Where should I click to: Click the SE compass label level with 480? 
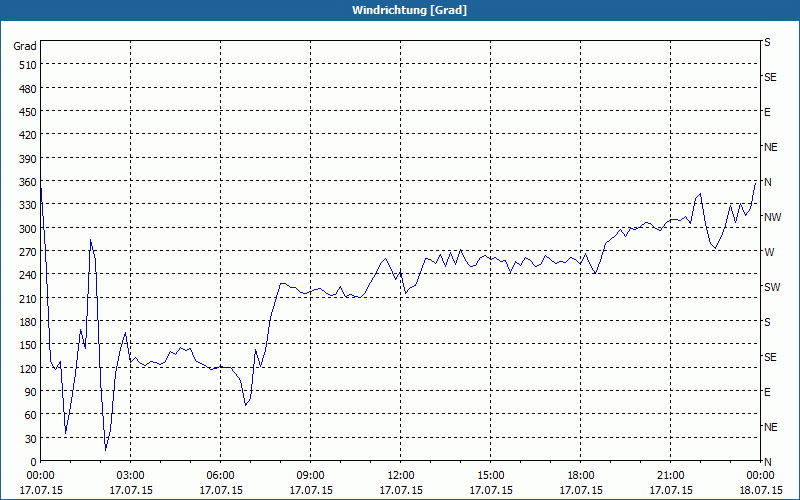(x=770, y=77)
